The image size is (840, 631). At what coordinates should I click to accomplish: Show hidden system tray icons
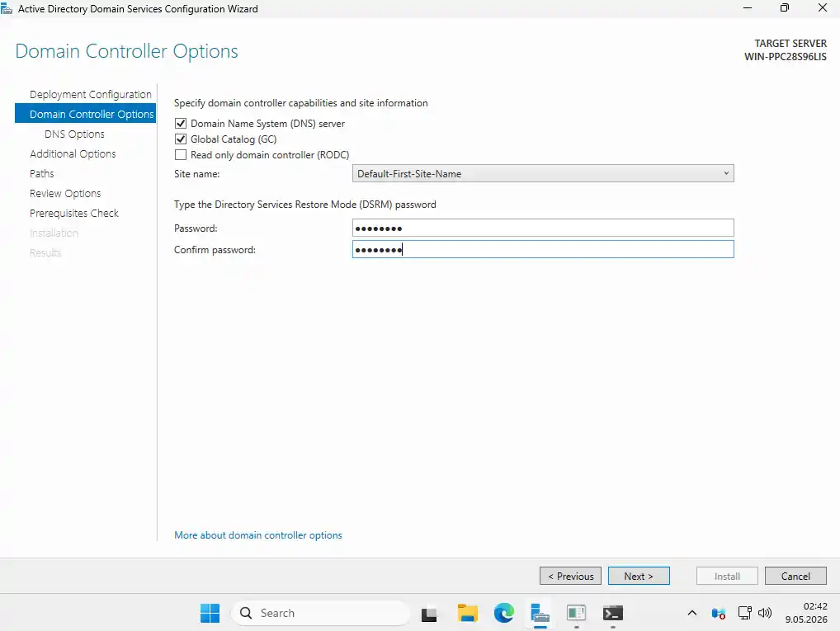[692, 613]
